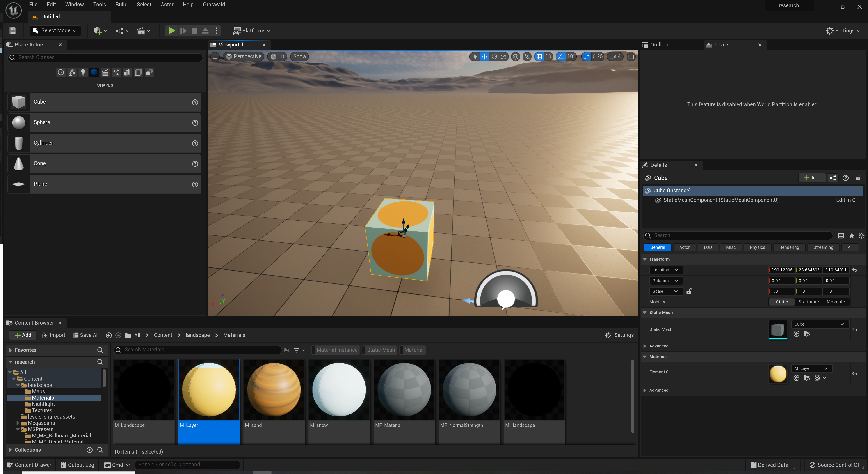868x474 pixels.
Task: Open the Select Mode dropdown
Action: 55,31
